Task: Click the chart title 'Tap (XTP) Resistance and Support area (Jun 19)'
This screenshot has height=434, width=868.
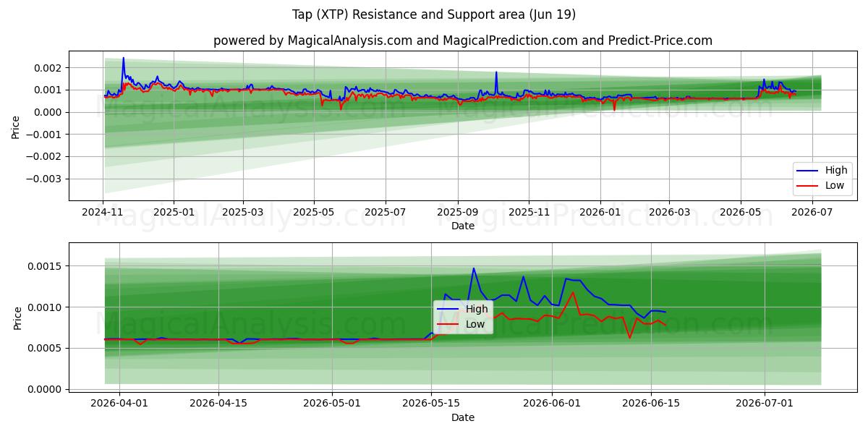Action: pos(434,14)
